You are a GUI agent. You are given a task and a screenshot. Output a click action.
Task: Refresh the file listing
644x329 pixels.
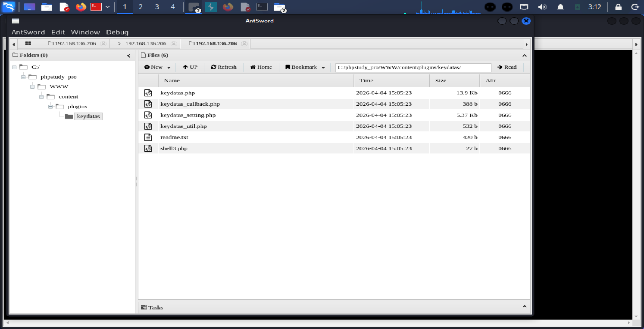point(224,67)
